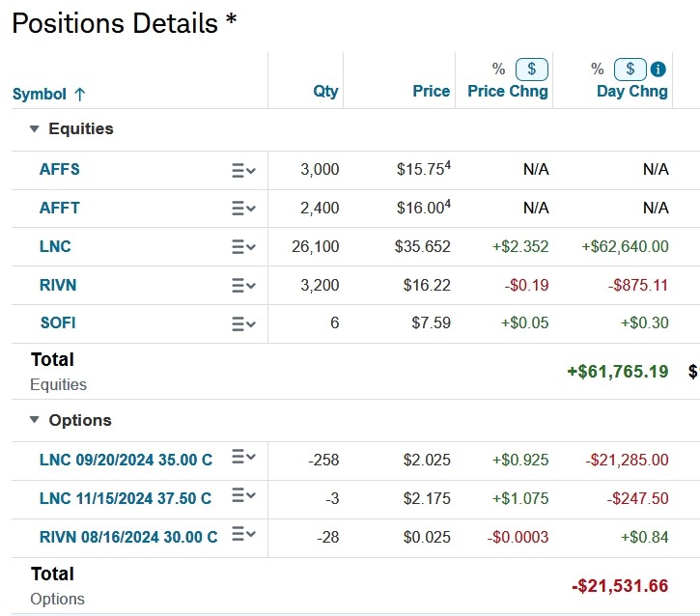
Task: Switch Price Chng to percent view
Action: (x=498, y=69)
